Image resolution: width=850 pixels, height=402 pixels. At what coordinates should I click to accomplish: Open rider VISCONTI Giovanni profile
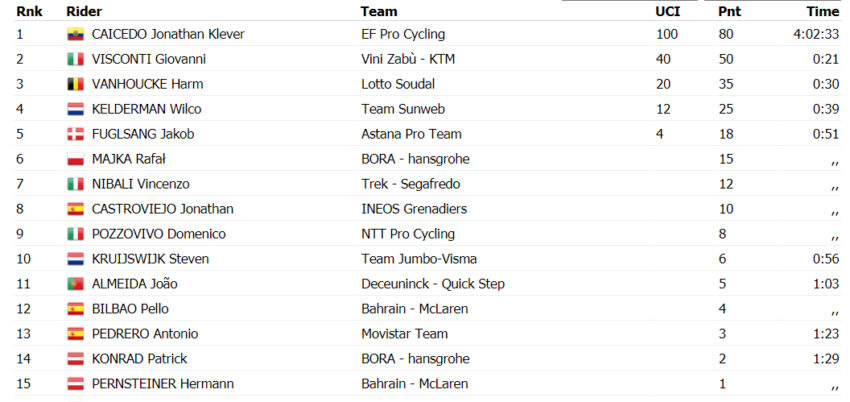(x=149, y=59)
